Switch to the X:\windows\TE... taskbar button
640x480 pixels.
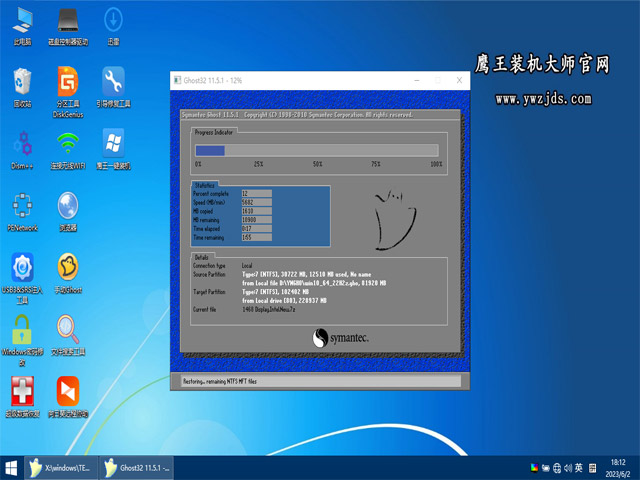pos(61,468)
